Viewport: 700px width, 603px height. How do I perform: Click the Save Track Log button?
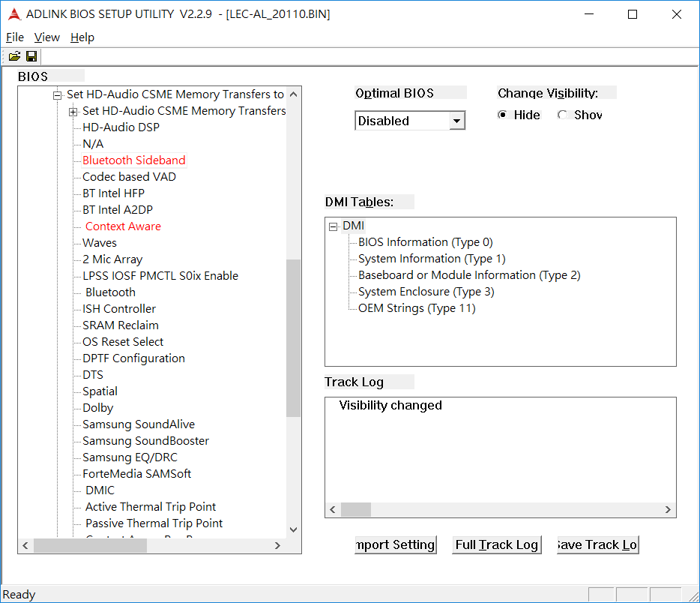598,544
